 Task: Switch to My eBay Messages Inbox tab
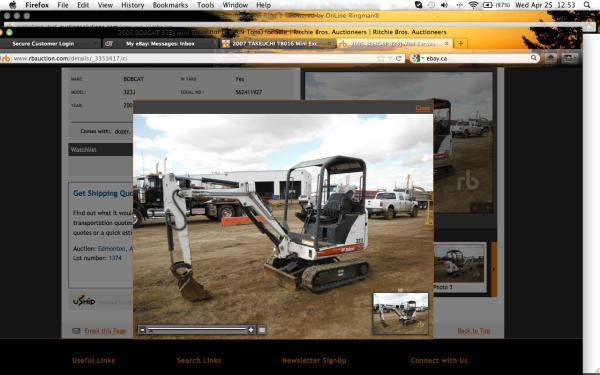point(160,44)
